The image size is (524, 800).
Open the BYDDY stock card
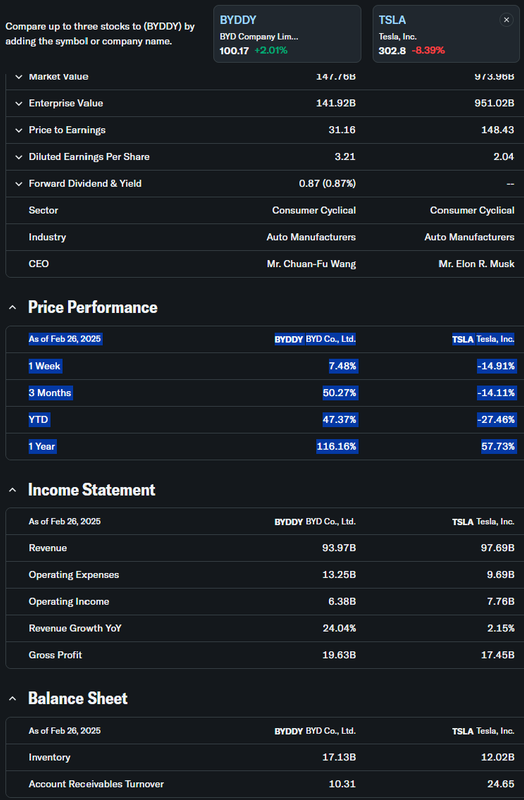click(287, 34)
